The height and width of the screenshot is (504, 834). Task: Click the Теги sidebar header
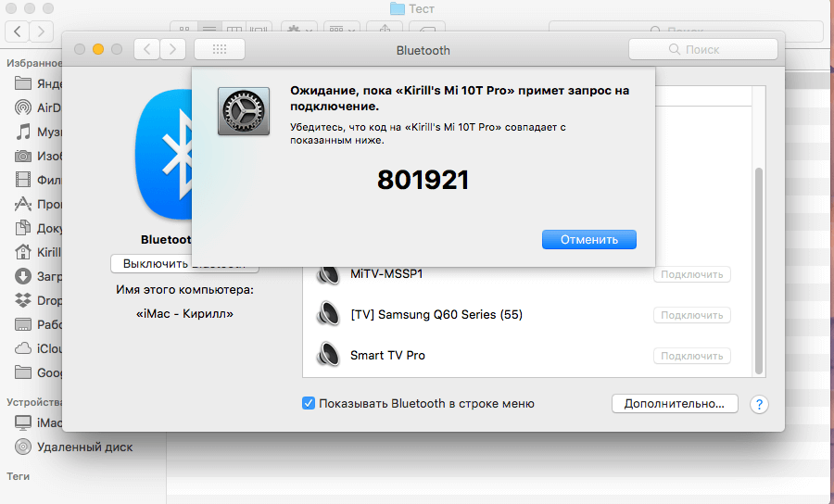[x=19, y=476]
